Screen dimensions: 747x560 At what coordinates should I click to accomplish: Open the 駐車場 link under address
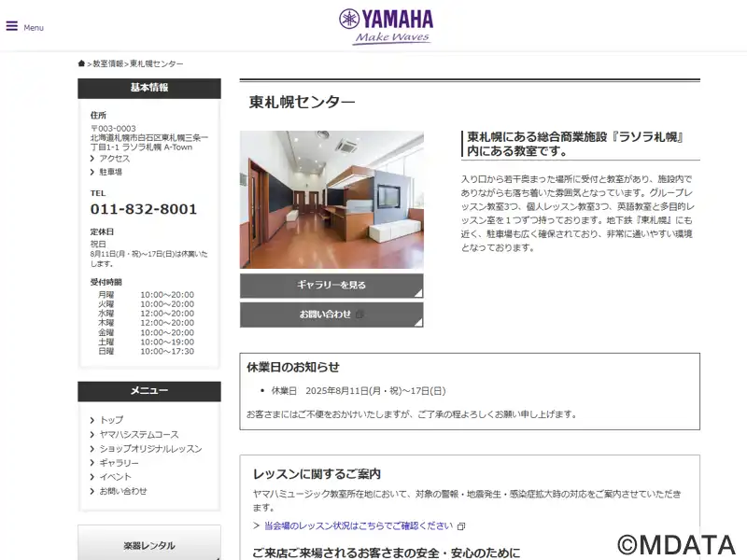pos(110,172)
